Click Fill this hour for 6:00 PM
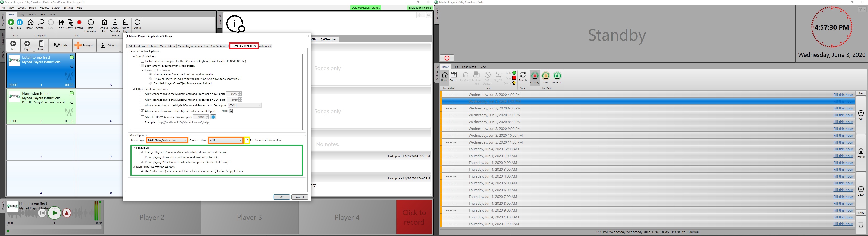Screen dimensions: 868x236 [x=843, y=108]
